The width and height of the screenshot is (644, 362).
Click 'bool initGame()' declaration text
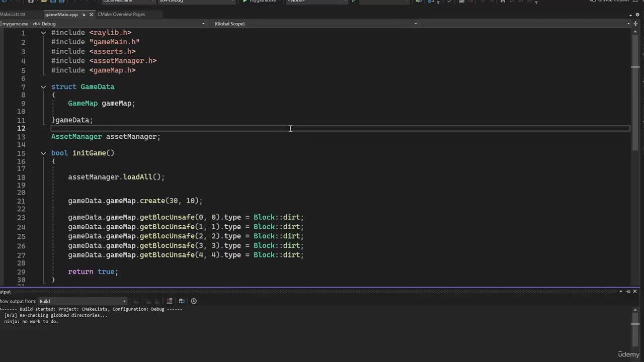83,153
